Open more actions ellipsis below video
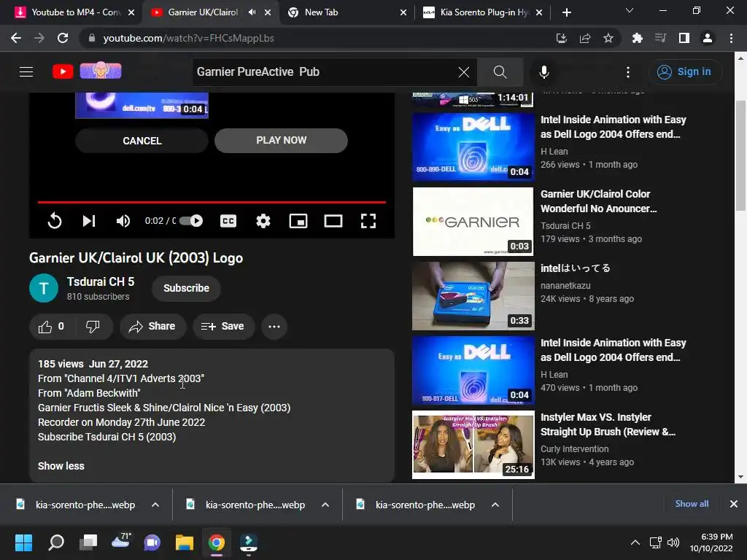 click(274, 327)
